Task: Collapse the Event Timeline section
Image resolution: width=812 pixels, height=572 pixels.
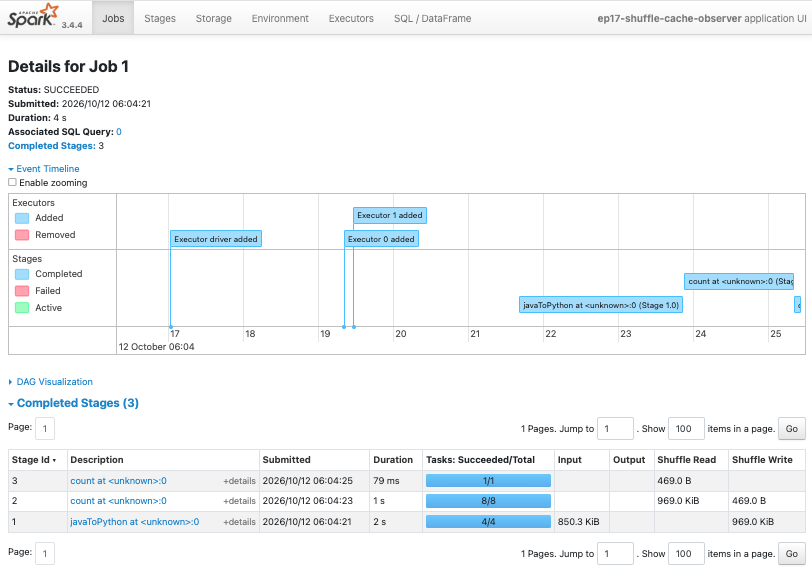Action: [x=44, y=169]
